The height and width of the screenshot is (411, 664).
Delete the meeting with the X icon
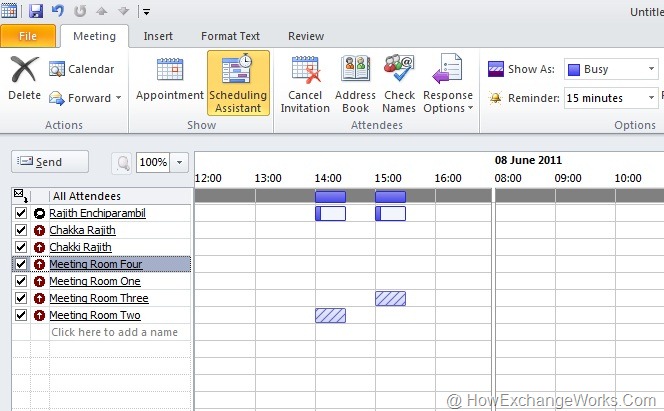click(25, 78)
